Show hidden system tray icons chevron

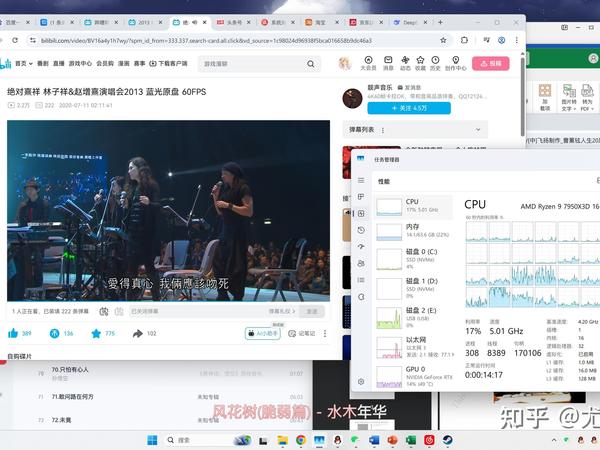point(554,440)
